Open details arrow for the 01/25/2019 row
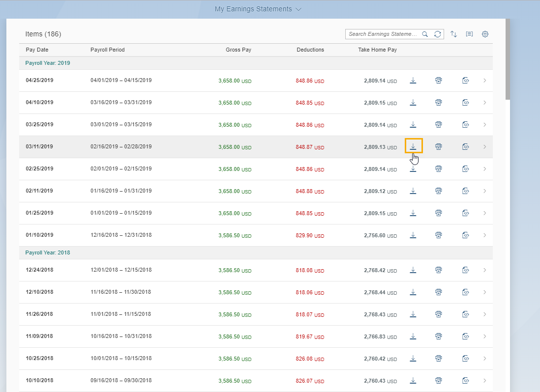 click(484, 213)
